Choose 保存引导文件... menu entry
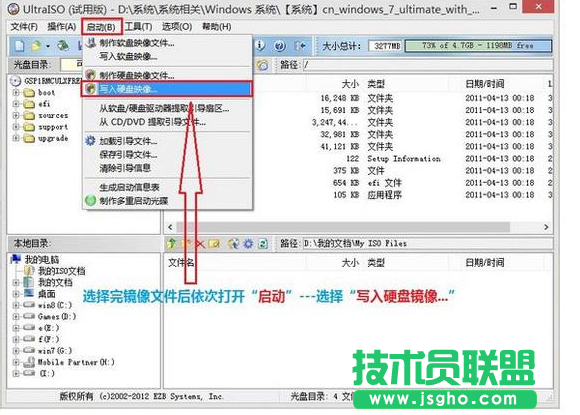This screenshot has height=415, width=580. point(168,154)
